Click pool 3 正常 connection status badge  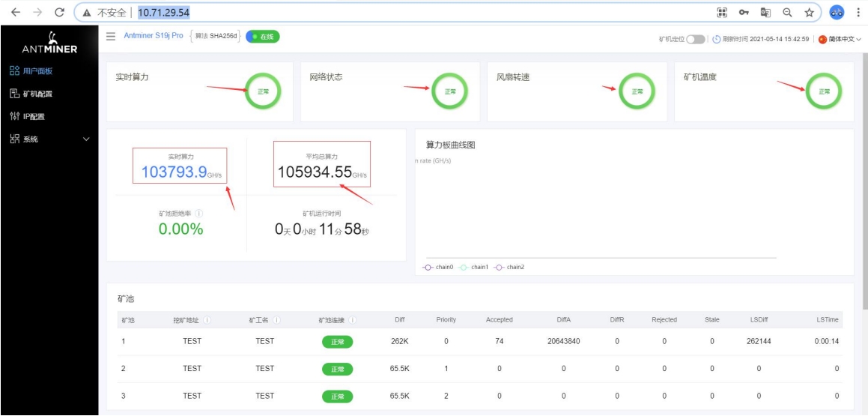point(337,396)
